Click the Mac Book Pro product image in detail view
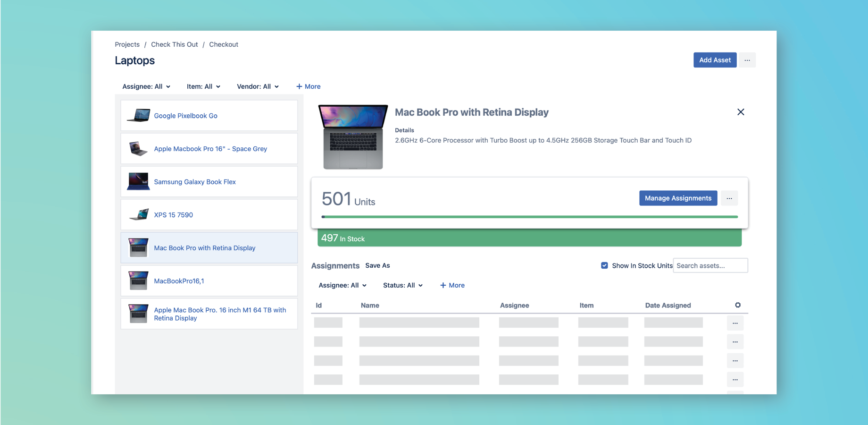Viewport: 868px width, 425px height. [352, 136]
